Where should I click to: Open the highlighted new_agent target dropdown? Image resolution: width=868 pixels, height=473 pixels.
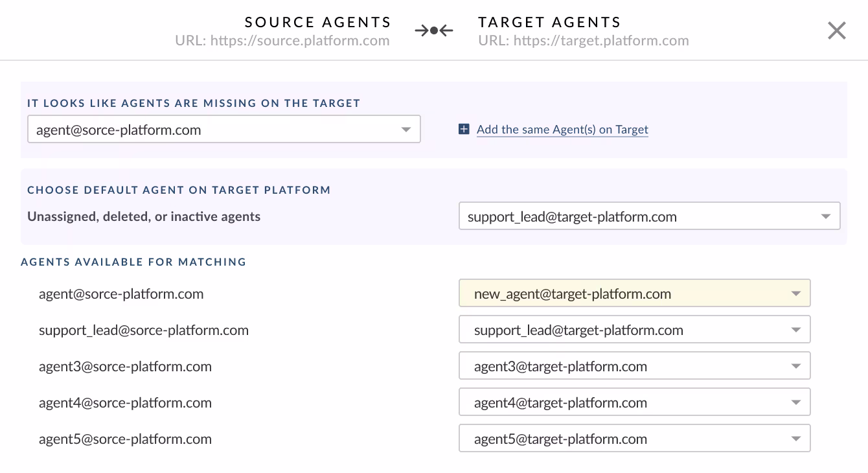[634, 294]
